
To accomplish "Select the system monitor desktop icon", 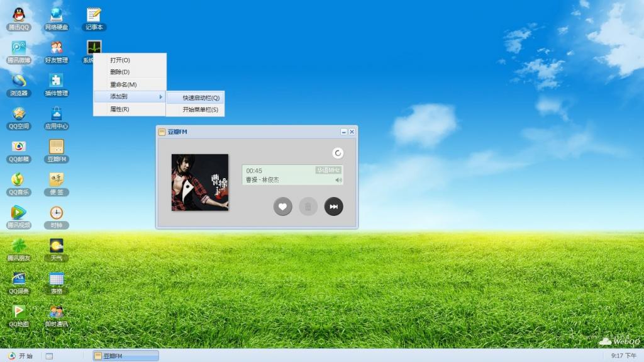I will 94,47.
